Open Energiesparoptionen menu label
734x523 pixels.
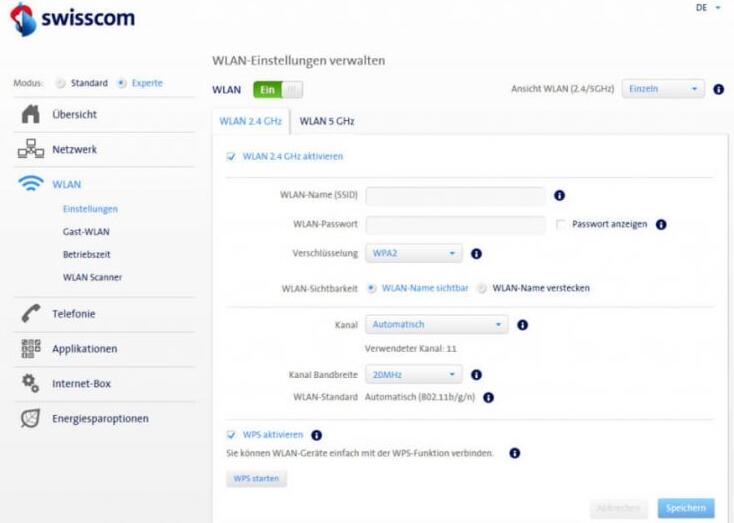tap(100, 419)
